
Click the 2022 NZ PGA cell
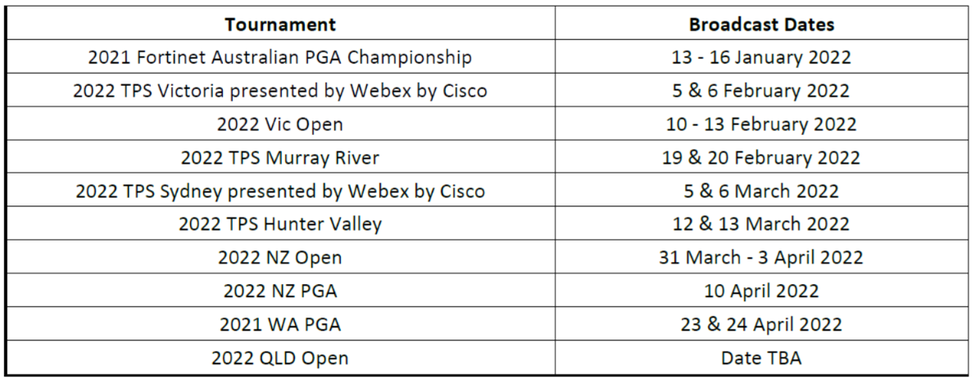pyautogui.click(x=279, y=291)
